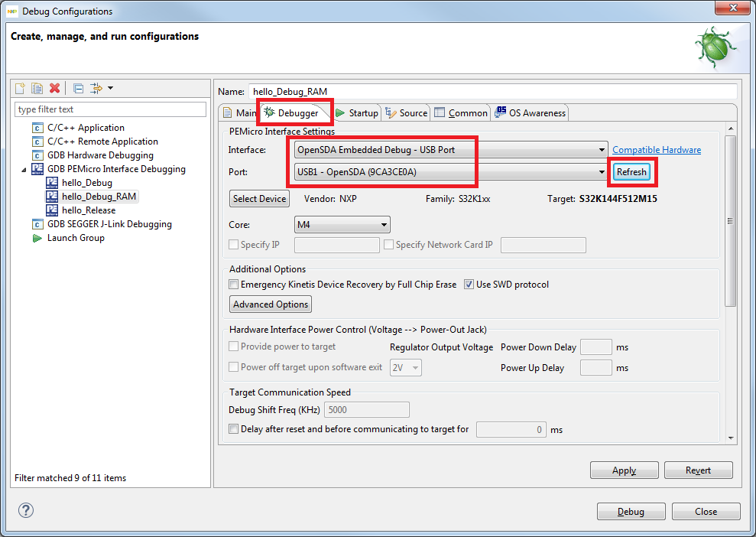Click the Refresh port button
Screen dimensions: 756x537
(x=631, y=172)
